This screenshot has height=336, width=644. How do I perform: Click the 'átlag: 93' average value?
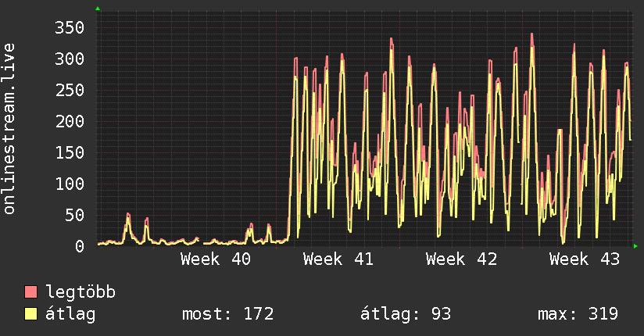click(x=406, y=314)
